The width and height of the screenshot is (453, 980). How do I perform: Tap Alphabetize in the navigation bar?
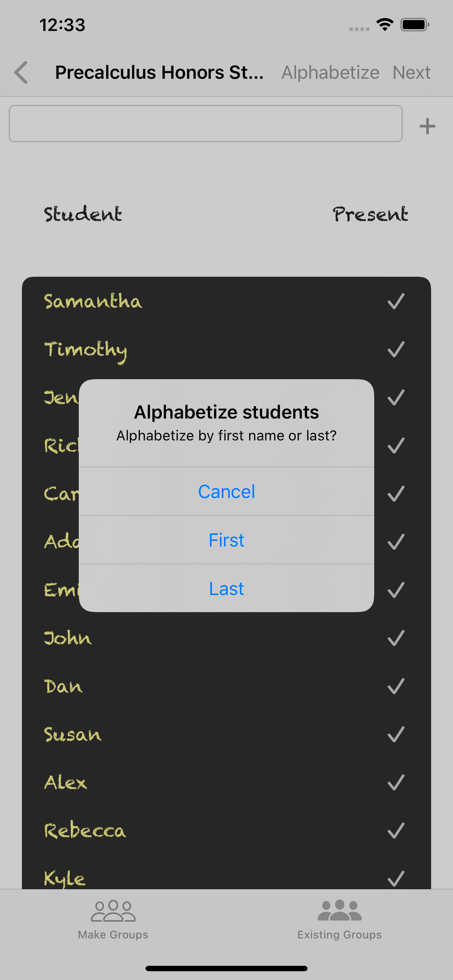[330, 72]
